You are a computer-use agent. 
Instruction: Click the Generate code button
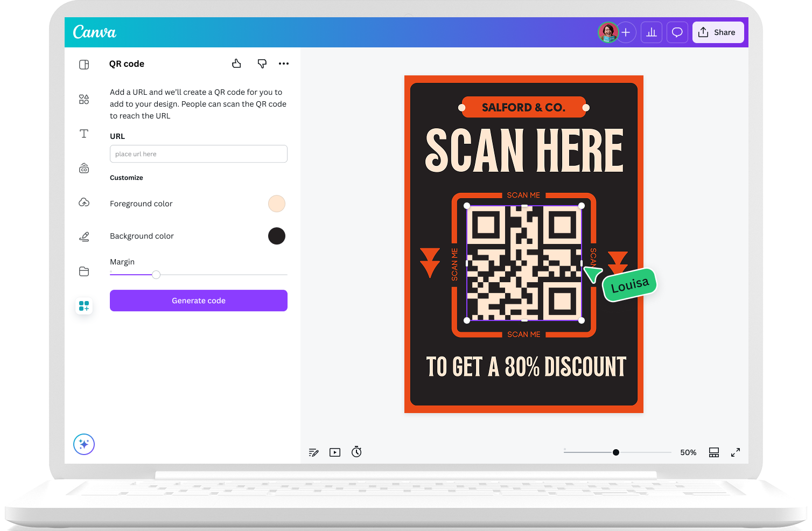(x=199, y=301)
